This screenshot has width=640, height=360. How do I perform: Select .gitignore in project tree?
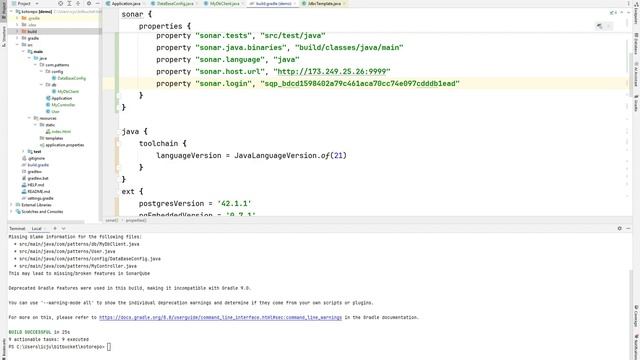(x=33, y=158)
